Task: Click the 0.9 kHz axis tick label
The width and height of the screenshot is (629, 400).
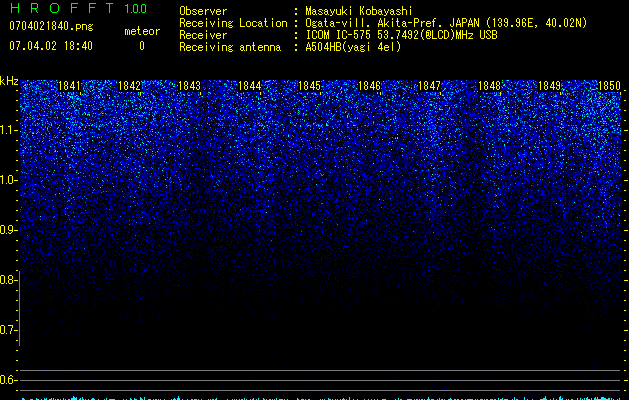Action: click(8, 230)
